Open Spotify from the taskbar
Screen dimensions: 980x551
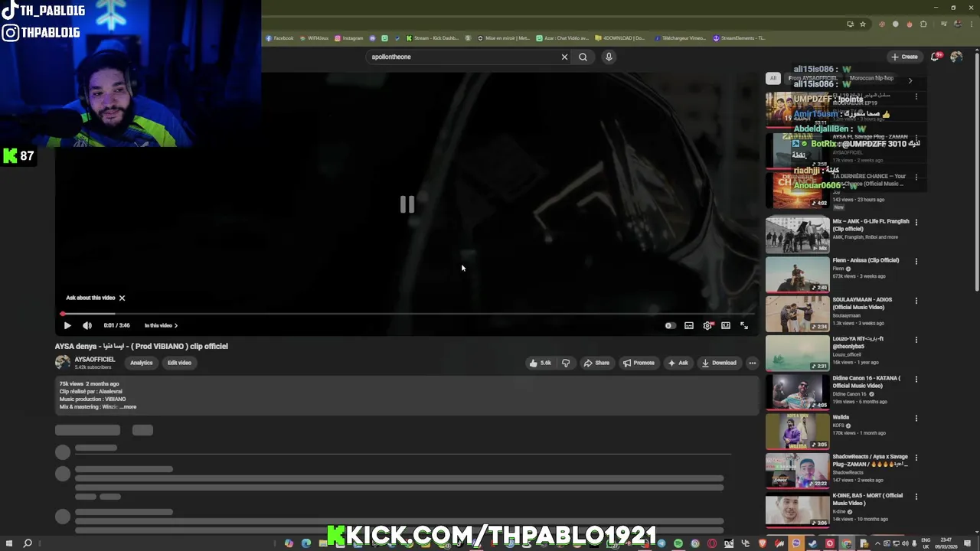click(678, 543)
